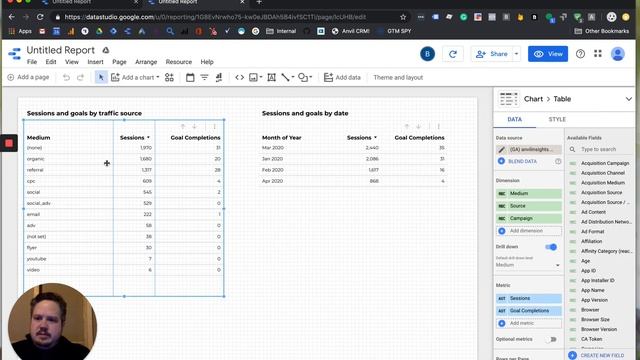Click the organic row in Medium column
This screenshot has height=360, width=640.
point(36,159)
